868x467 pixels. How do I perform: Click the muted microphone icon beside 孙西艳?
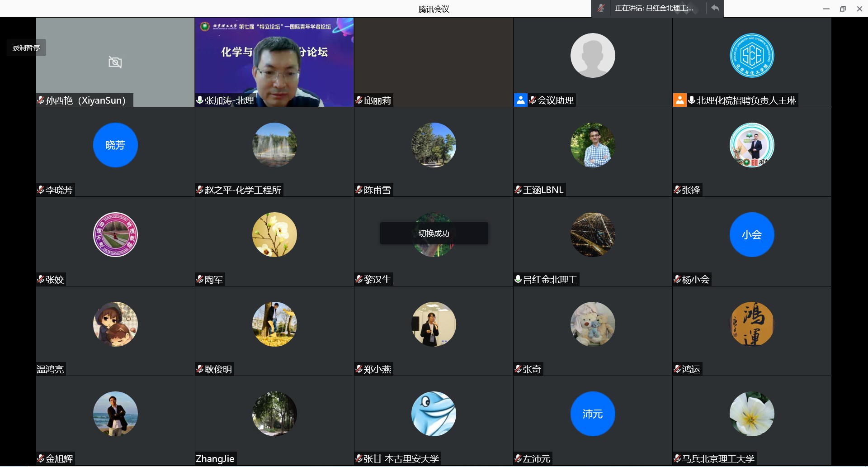[x=40, y=100]
